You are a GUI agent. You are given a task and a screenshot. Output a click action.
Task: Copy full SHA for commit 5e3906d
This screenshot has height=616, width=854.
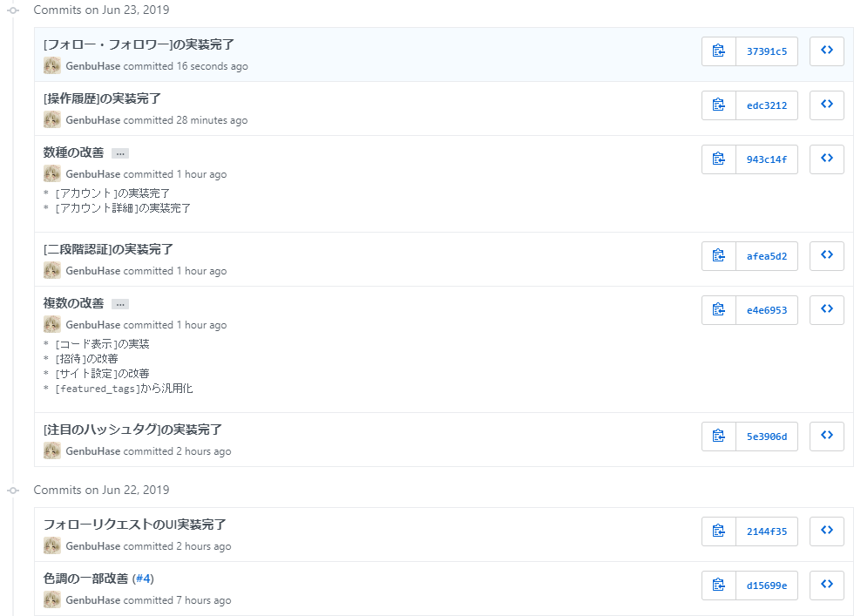[x=718, y=437]
